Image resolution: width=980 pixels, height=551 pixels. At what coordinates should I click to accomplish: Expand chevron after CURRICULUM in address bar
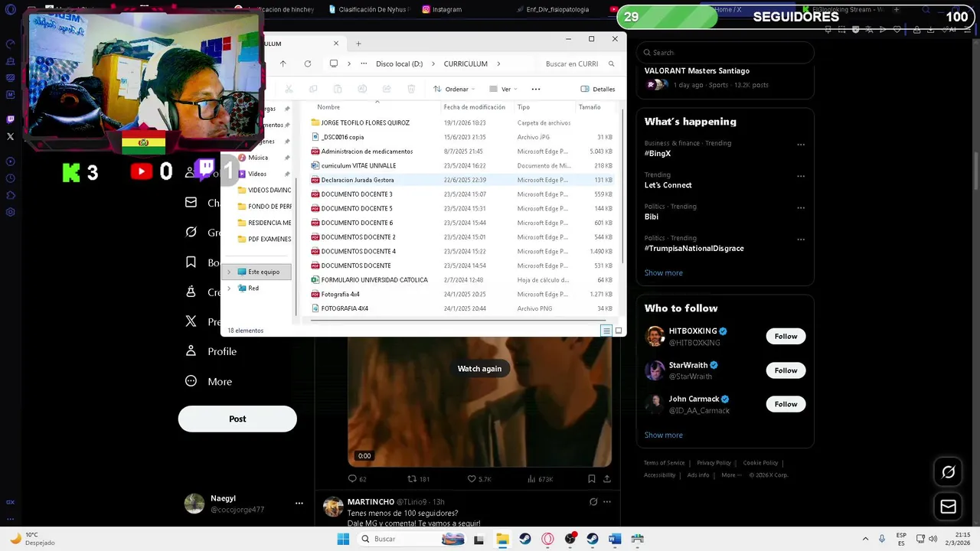point(498,64)
